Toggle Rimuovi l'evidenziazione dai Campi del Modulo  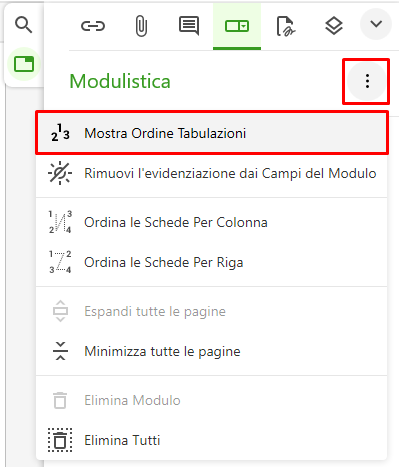(212, 173)
